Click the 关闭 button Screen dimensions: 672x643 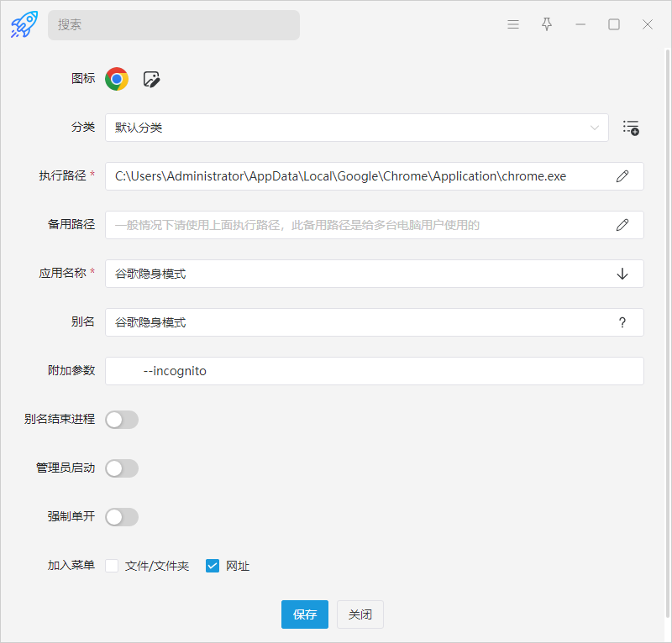[360, 614]
